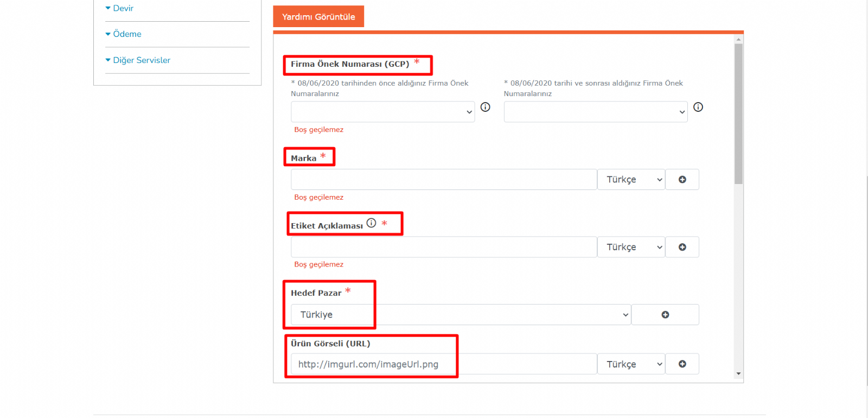The width and height of the screenshot is (868, 418).
Task: Open the Marka language dropdown
Action: (631, 180)
